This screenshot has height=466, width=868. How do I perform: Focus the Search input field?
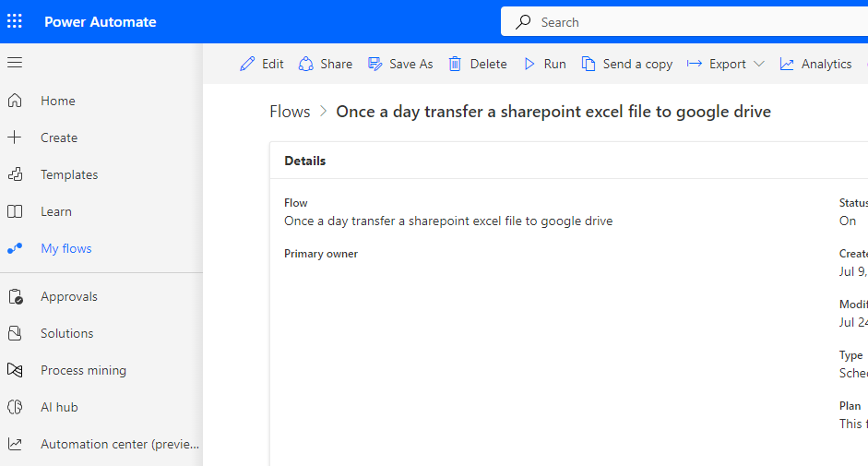point(684,21)
